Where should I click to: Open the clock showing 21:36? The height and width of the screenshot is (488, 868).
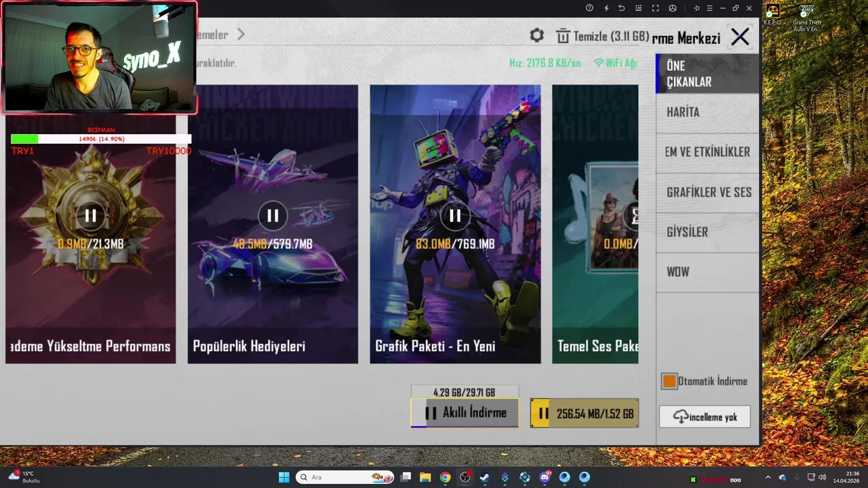pyautogui.click(x=846, y=477)
